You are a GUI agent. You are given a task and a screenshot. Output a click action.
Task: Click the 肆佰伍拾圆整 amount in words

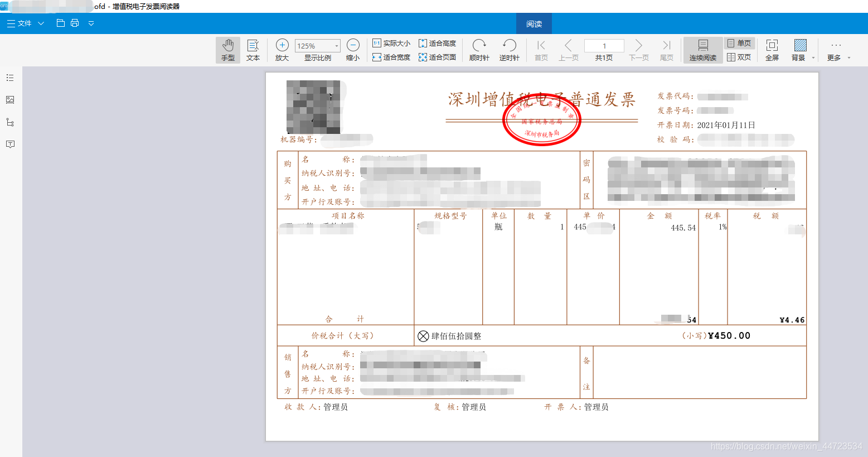(x=456, y=336)
